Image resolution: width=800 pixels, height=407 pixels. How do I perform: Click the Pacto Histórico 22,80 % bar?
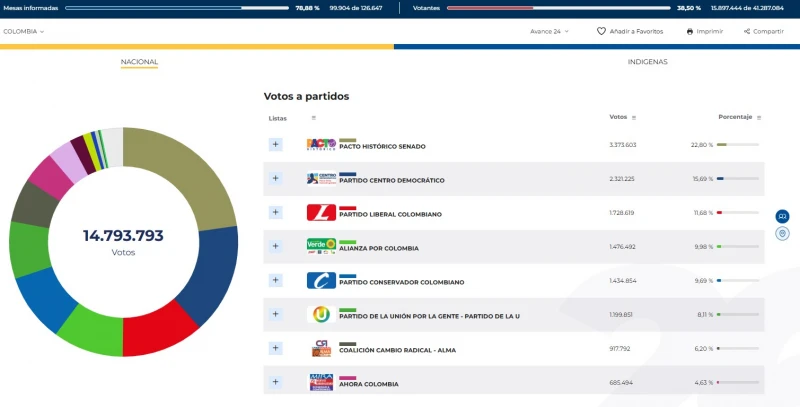pos(738,145)
